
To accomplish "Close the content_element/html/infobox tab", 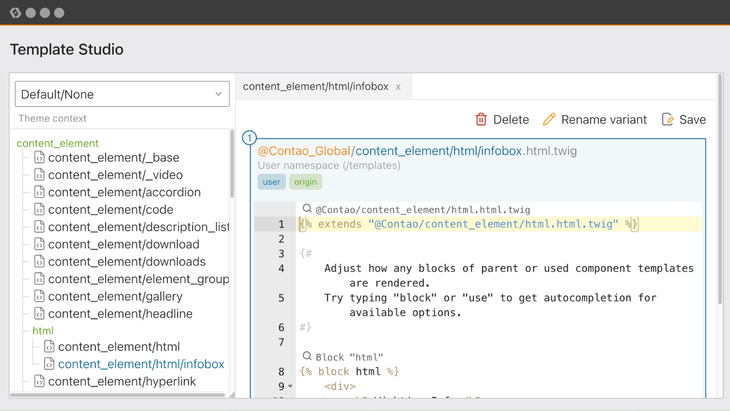I will pyautogui.click(x=398, y=87).
